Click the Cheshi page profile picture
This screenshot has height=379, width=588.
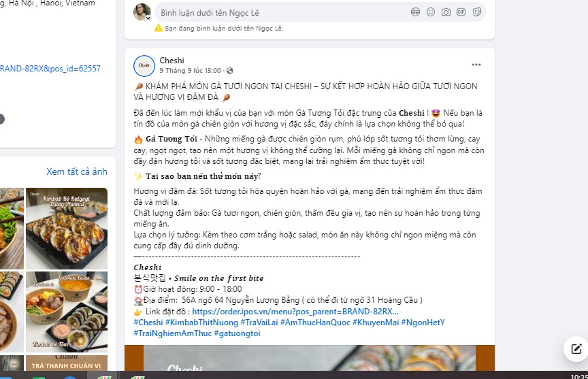144,65
